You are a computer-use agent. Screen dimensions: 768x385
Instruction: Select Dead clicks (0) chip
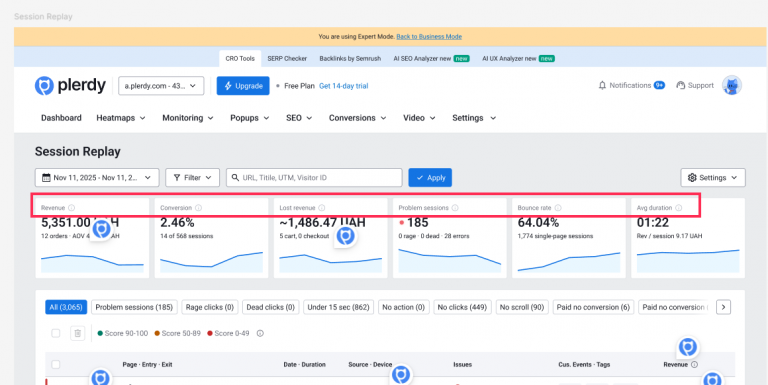[270, 307]
